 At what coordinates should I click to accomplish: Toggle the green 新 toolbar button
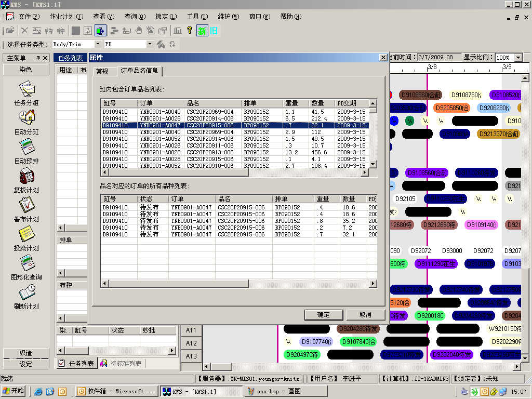[x=202, y=31]
